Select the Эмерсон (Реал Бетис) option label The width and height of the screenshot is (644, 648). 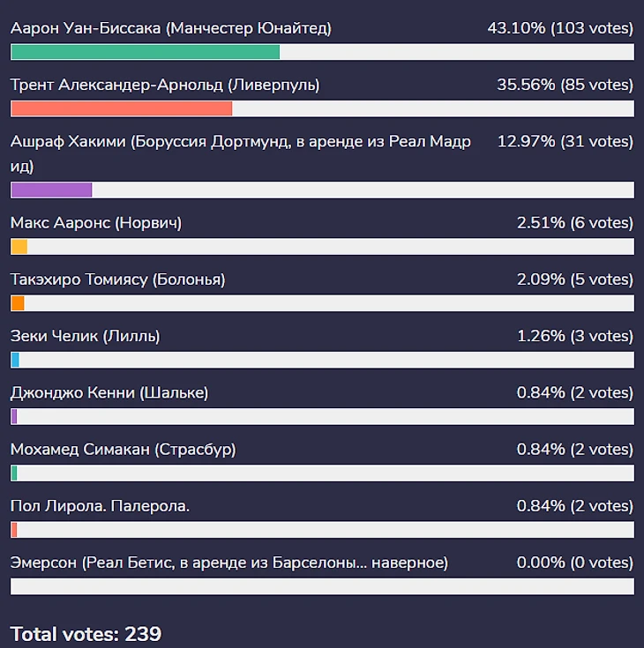(x=229, y=562)
